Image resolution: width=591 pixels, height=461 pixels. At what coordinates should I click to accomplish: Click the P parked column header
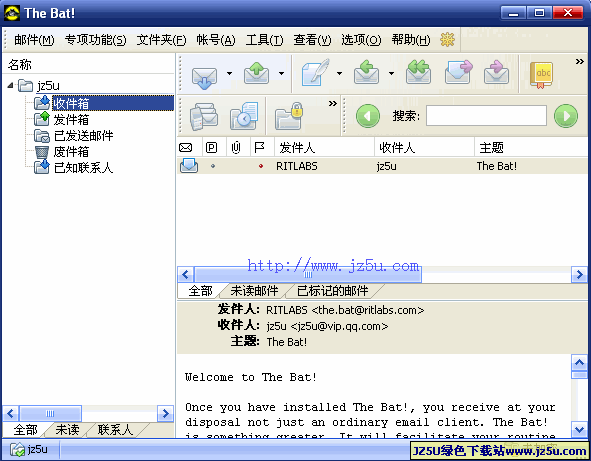pos(211,147)
